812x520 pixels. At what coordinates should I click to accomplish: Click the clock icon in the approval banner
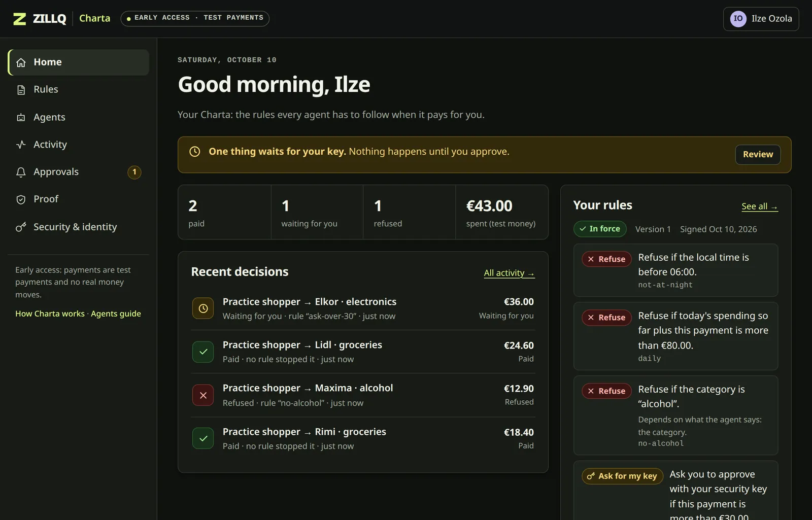point(195,152)
